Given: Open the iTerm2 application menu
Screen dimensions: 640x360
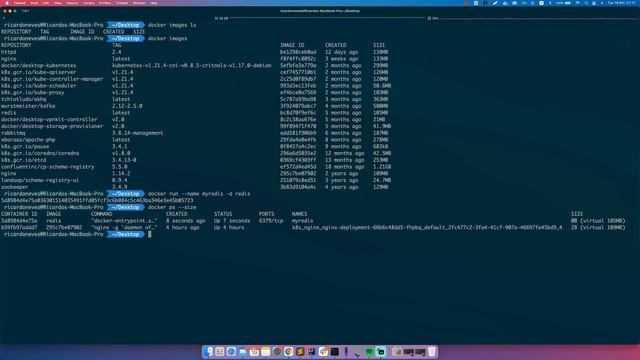Looking at the screenshot, I should coord(20,3).
